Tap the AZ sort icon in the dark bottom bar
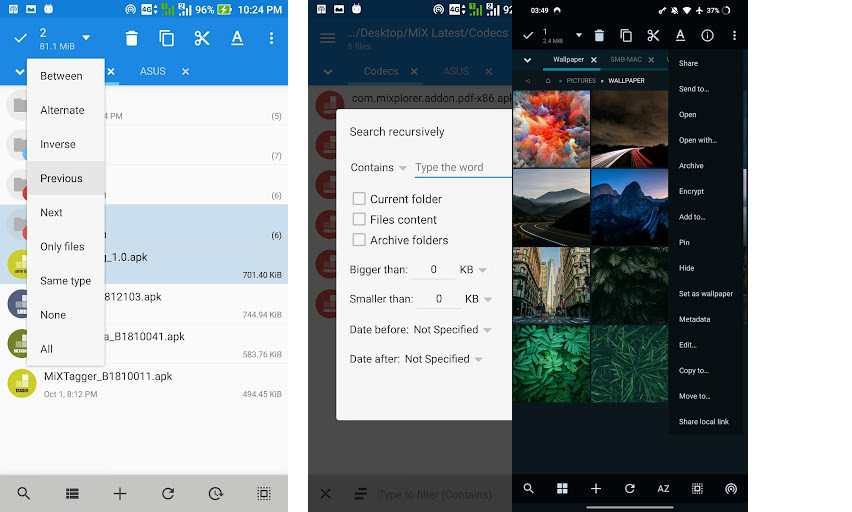852x512 pixels. tap(663, 489)
